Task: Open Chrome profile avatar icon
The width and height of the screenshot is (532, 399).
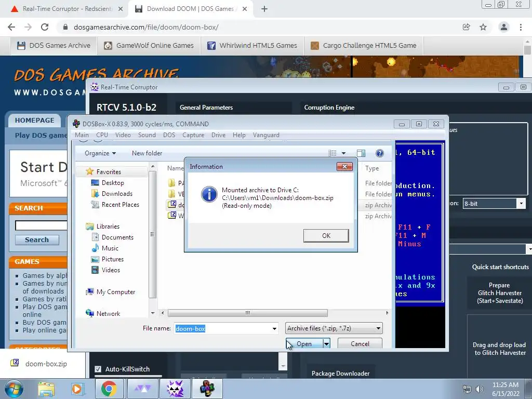Action: [504, 27]
